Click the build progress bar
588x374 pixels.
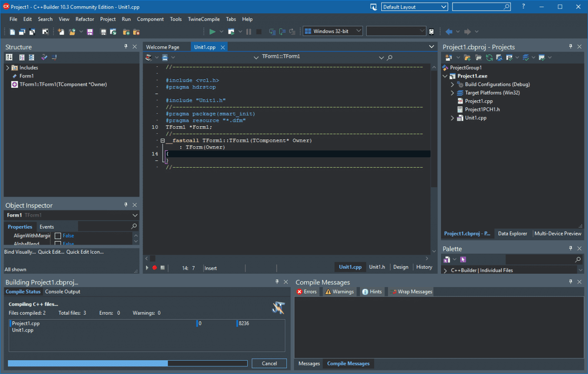click(x=127, y=363)
